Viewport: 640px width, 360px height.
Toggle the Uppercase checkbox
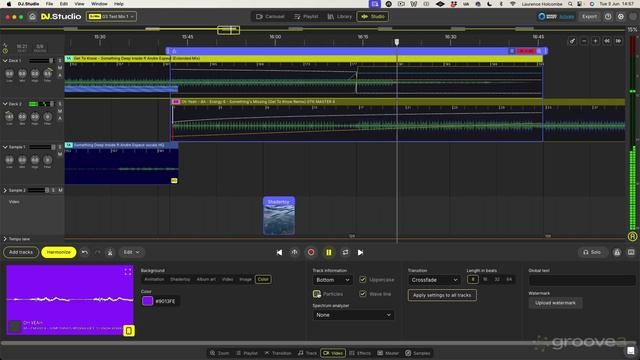pos(362,280)
